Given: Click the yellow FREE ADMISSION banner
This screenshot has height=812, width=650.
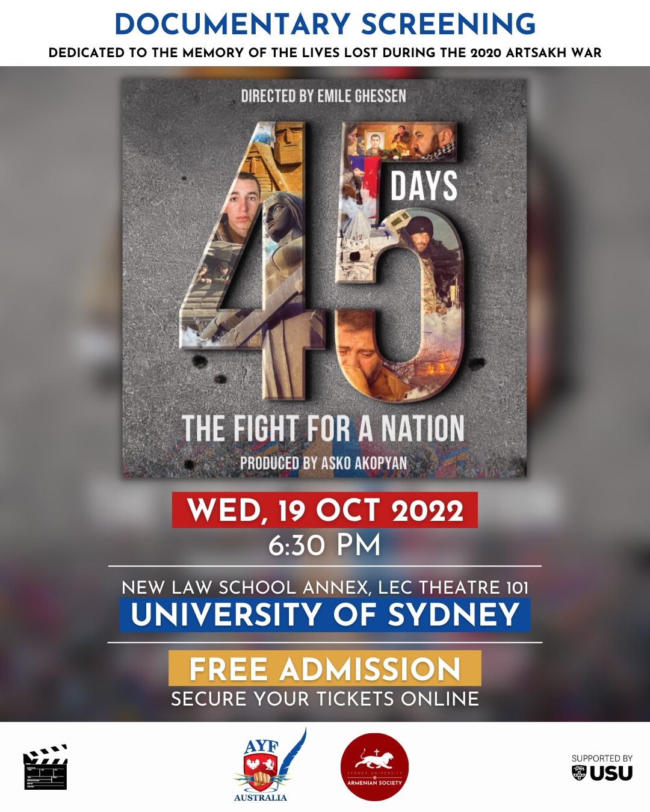Looking at the screenshot, I should tap(325, 668).
